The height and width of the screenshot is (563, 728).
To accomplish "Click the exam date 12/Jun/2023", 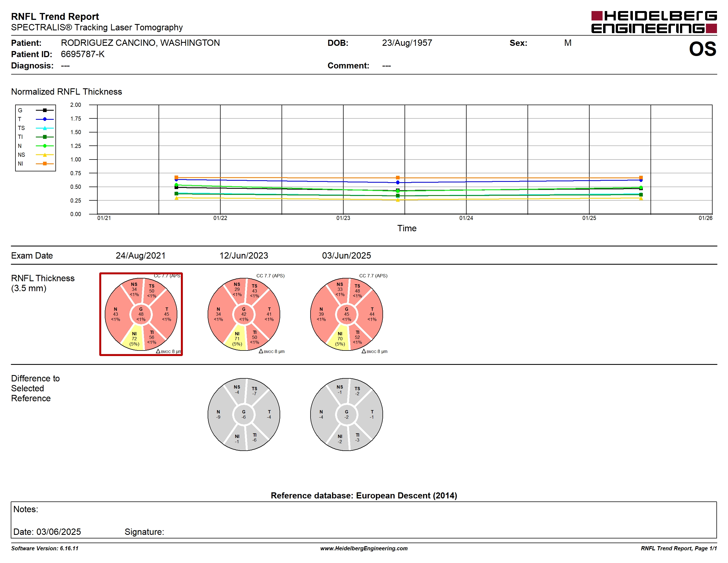I will point(244,256).
